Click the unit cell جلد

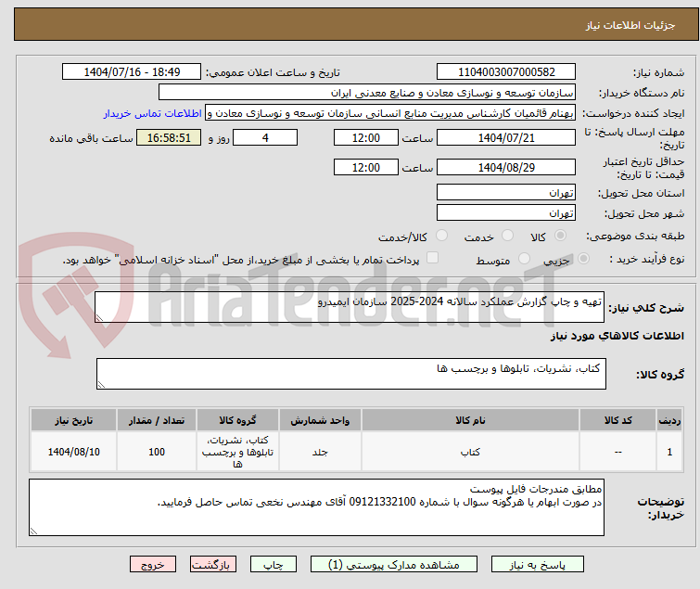320,452
